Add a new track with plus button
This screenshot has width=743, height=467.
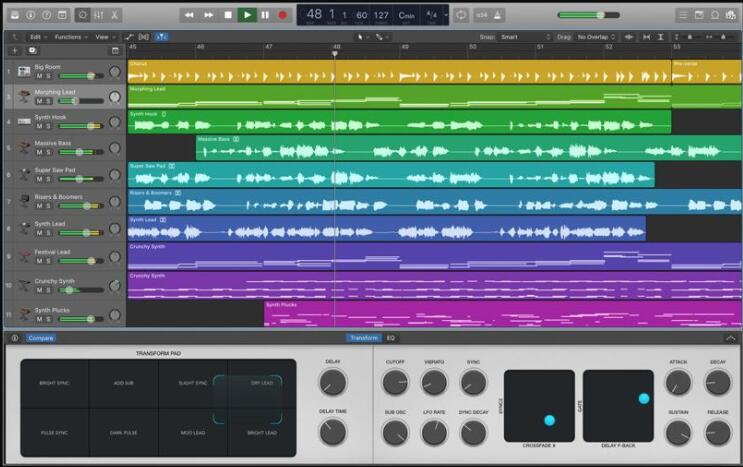[14, 51]
